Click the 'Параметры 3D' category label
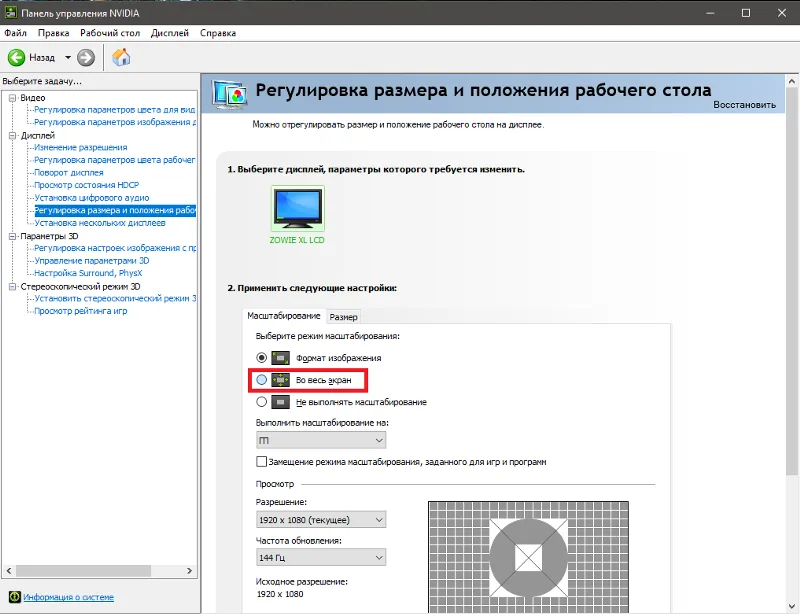800x614 pixels. (x=49, y=236)
